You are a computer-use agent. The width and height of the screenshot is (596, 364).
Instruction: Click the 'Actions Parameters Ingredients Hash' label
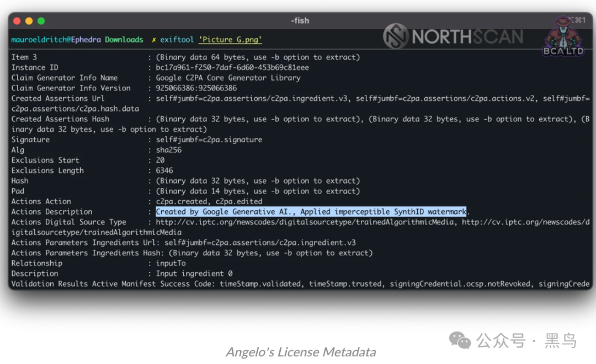pyautogui.click(x=86, y=253)
